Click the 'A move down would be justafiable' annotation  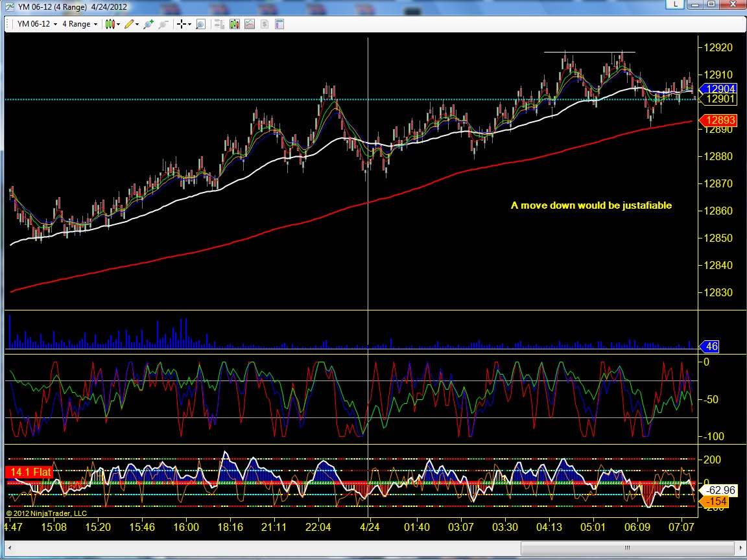click(591, 205)
